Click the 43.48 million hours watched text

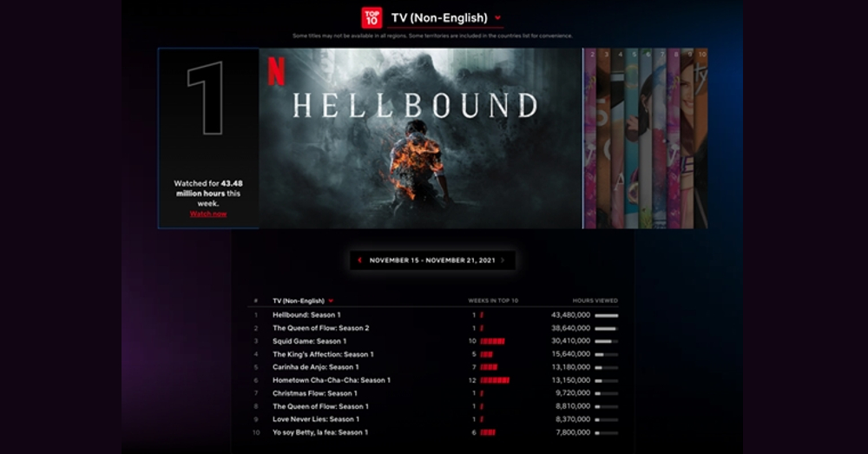(x=208, y=194)
